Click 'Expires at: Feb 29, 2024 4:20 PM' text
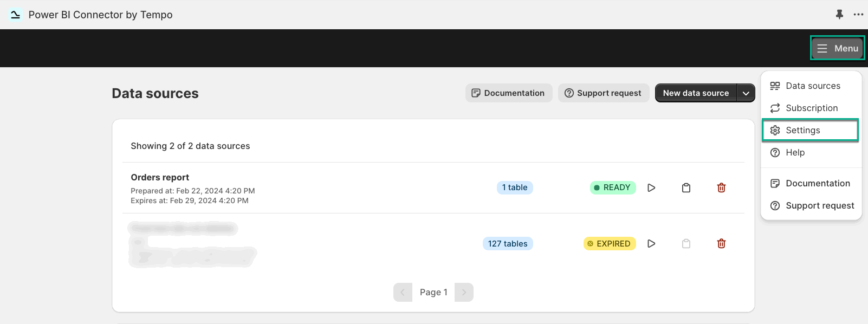 click(x=190, y=200)
